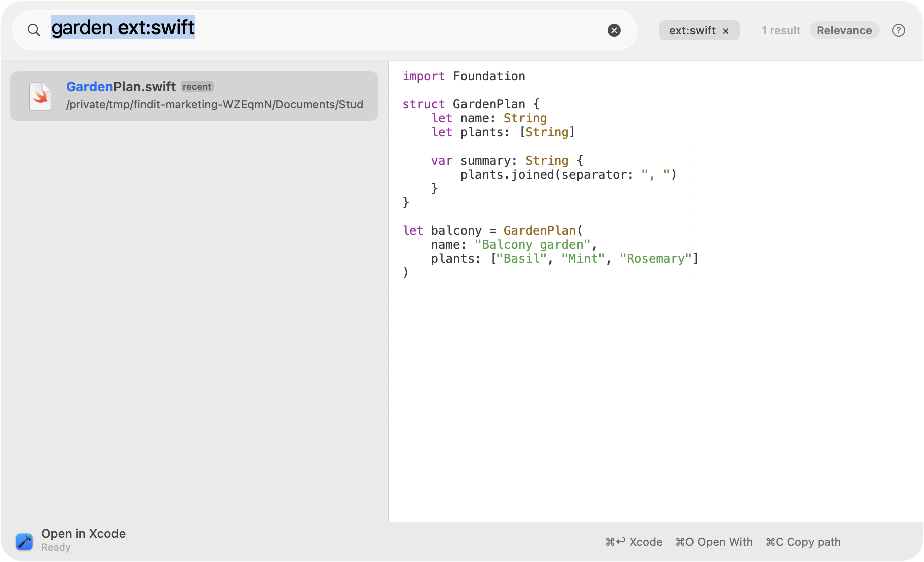The width and height of the screenshot is (924, 562).
Task: Click the import Foundation line in the preview
Action: point(464,76)
